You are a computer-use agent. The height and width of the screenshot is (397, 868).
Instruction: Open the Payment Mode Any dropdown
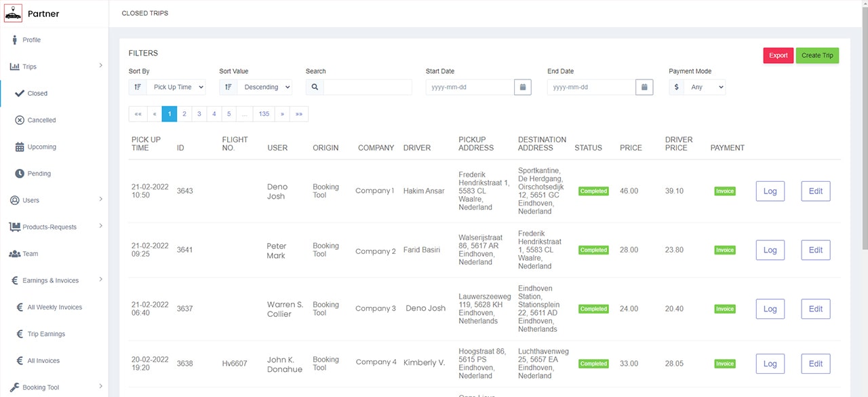pos(704,87)
